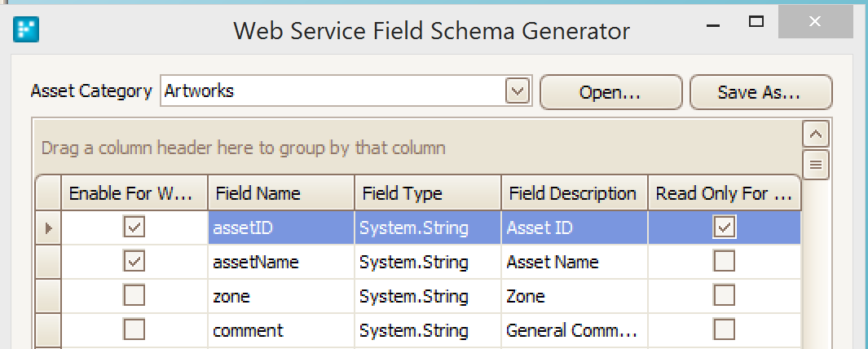Enable web service for zone field
Image resolution: width=868 pixels, height=349 pixels.
point(134,295)
